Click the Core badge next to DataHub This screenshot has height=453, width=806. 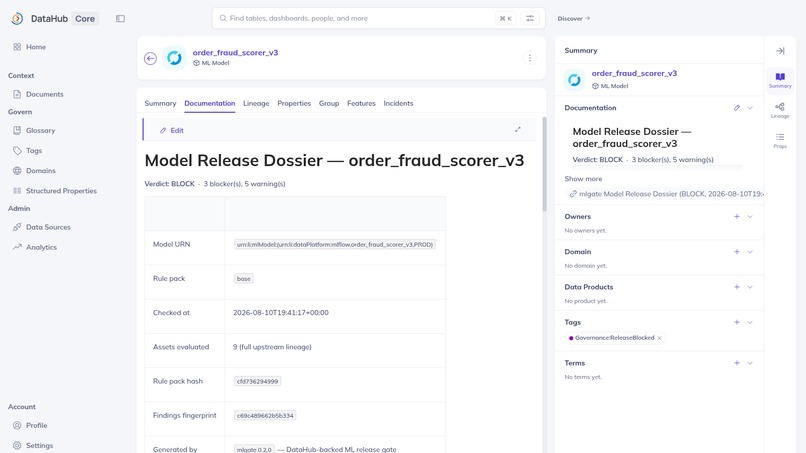(85, 19)
